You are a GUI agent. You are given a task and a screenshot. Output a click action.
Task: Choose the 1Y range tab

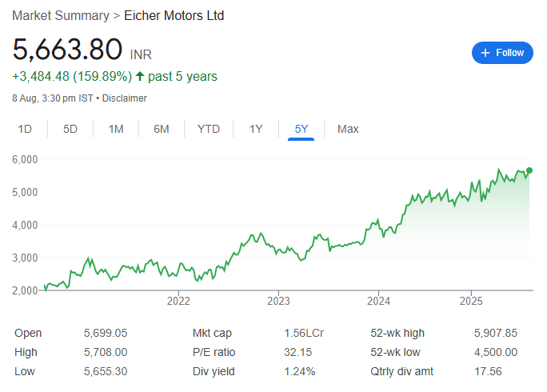coord(256,129)
